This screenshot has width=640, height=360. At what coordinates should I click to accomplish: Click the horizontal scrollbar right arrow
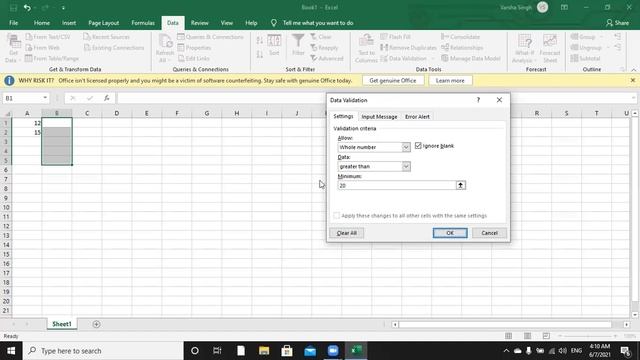pyautogui.click(x=626, y=324)
